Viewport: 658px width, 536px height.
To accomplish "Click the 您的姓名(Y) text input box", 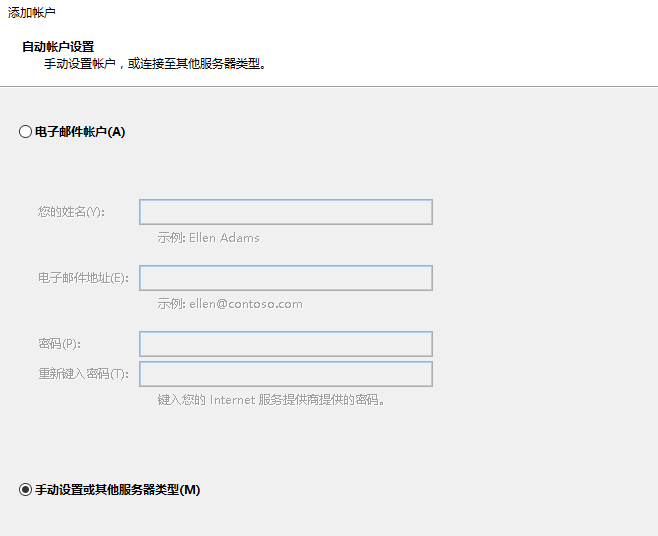I will tap(285, 212).
